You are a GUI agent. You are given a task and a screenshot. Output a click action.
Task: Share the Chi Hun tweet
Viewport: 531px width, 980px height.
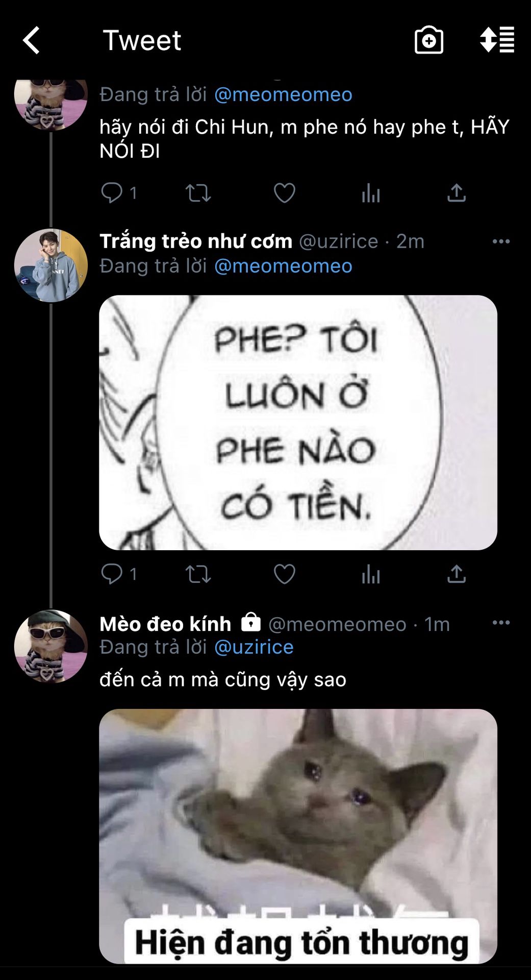(457, 193)
